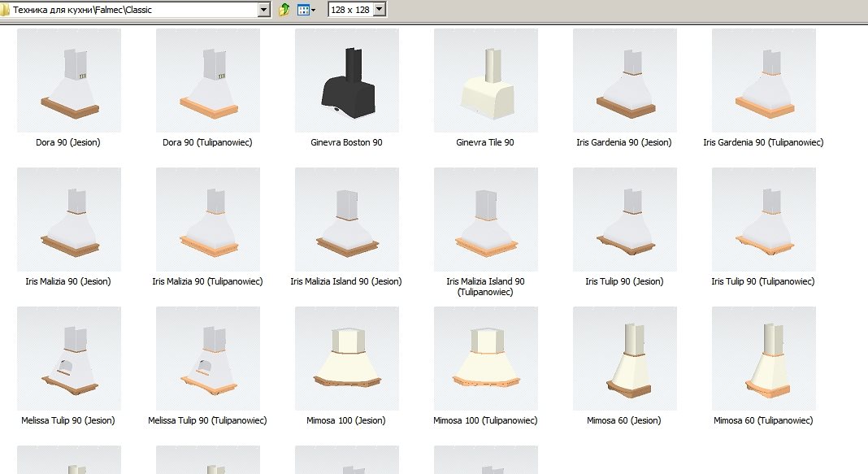868x474 pixels.
Task: Click the 'Melissa Tulip 90 (Tulipanowiec)' label
Action: (207, 420)
